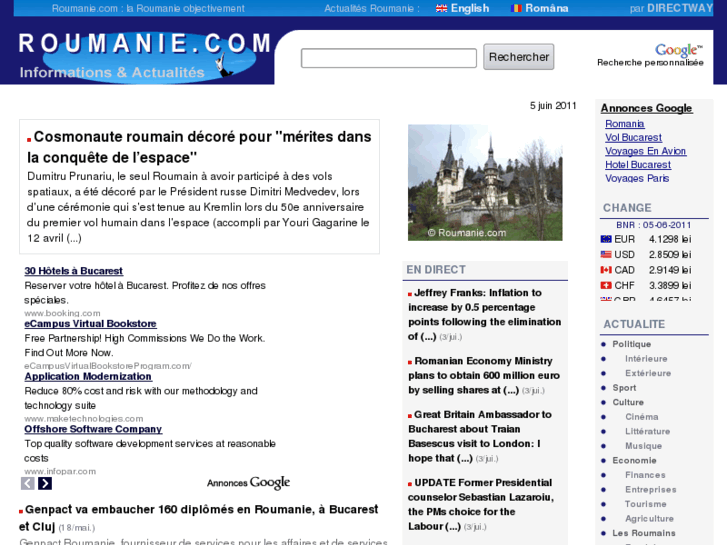Click the CHF rate 3.3899 lei
The width and height of the screenshot is (727, 545).
click(670, 285)
